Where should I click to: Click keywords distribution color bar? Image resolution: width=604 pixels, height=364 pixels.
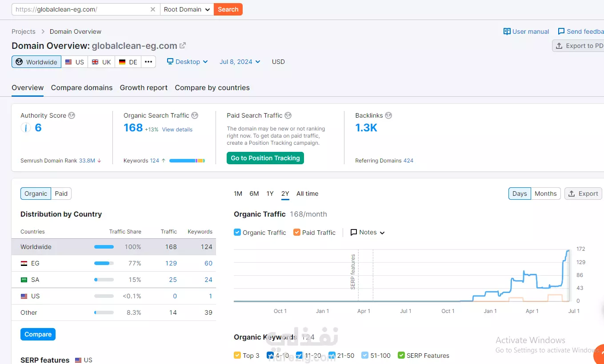pos(187,161)
